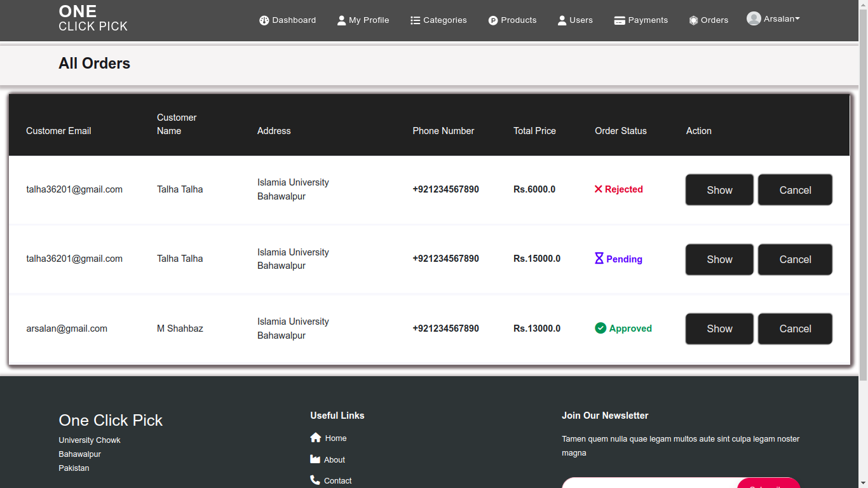Click the user avatar icon beside Arsalan
The height and width of the screenshot is (488, 868).
click(754, 19)
